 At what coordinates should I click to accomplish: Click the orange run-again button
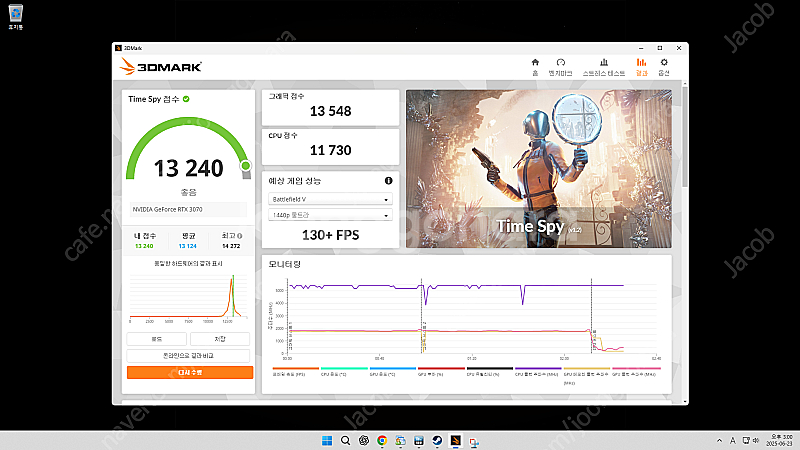click(x=190, y=372)
